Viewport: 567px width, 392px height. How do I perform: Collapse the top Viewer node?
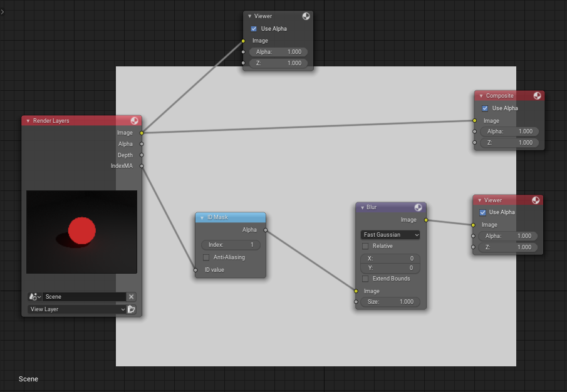point(249,16)
